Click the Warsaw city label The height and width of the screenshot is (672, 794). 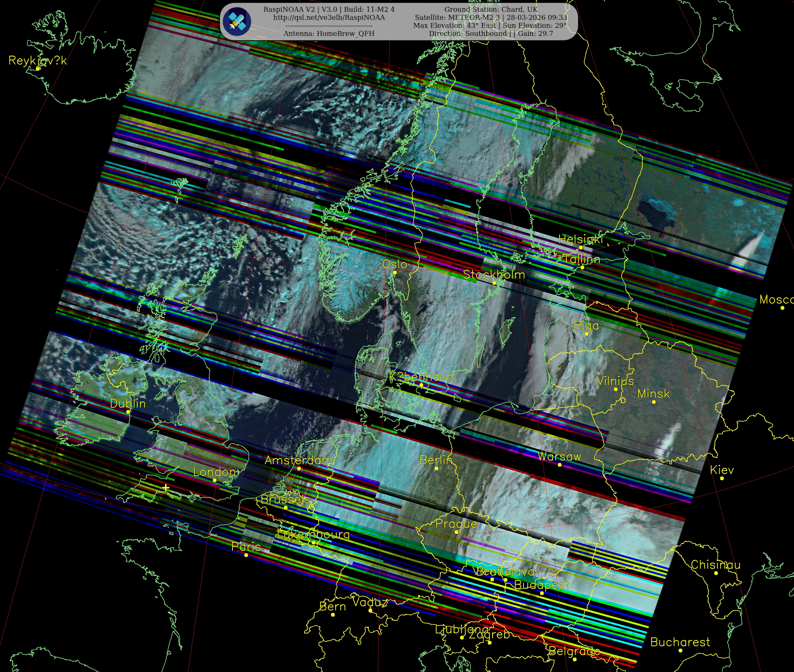[559, 456]
